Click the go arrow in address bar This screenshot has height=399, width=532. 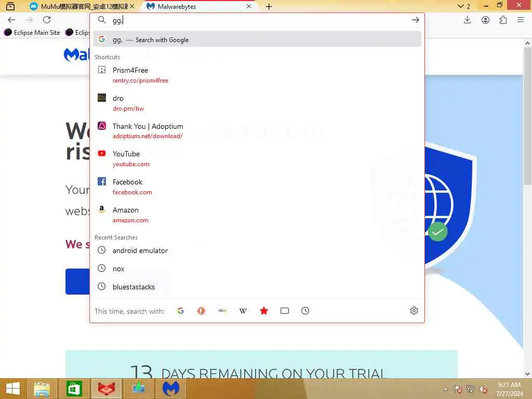tap(415, 20)
